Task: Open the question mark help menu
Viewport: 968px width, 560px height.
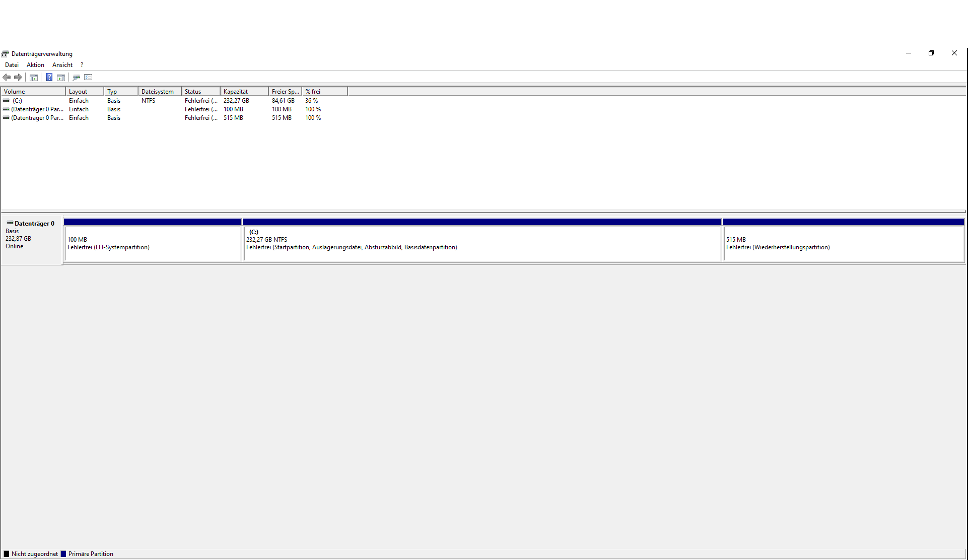Action: [x=82, y=65]
